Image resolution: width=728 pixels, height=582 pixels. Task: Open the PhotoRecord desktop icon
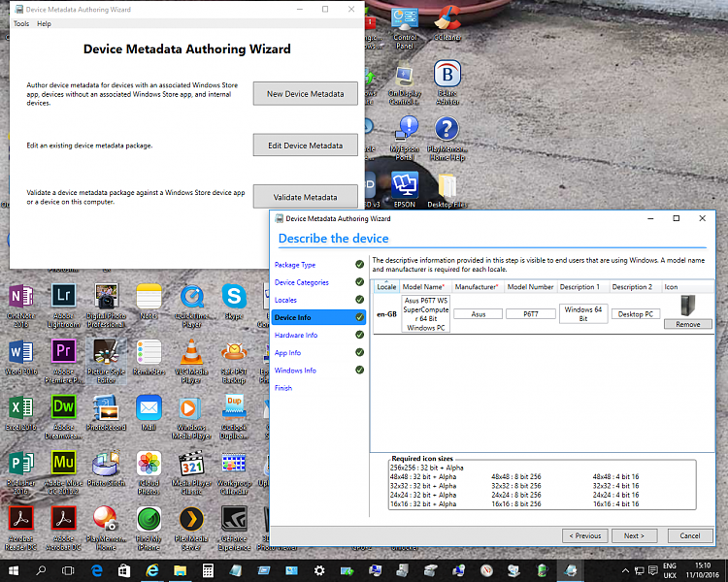(x=107, y=412)
